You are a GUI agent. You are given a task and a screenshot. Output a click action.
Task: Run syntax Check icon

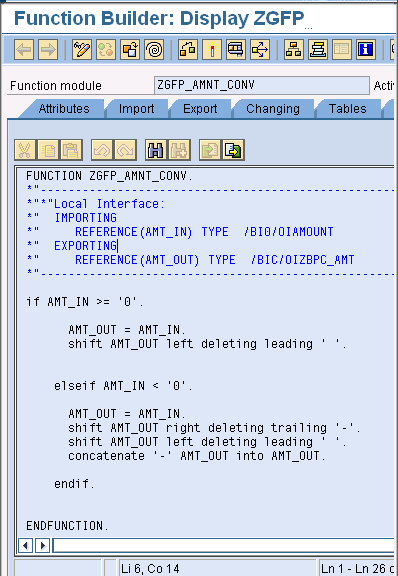(187, 50)
